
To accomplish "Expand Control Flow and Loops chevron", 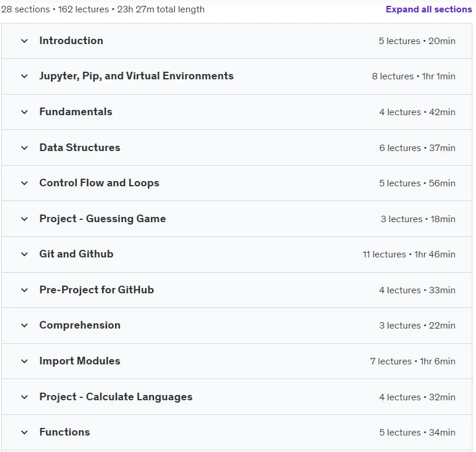I will tap(24, 183).
